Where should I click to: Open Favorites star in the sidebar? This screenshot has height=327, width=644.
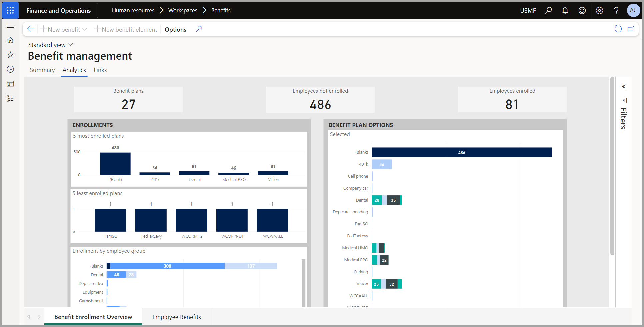(10, 55)
